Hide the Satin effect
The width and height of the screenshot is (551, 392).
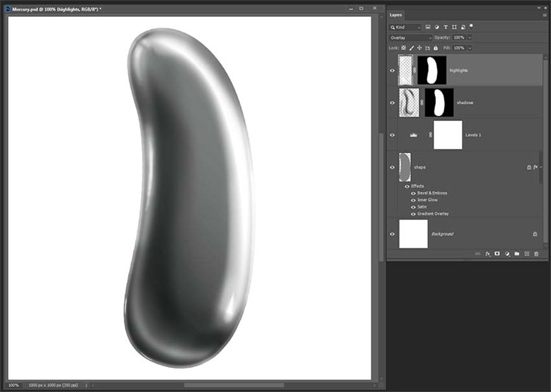click(413, 207)
